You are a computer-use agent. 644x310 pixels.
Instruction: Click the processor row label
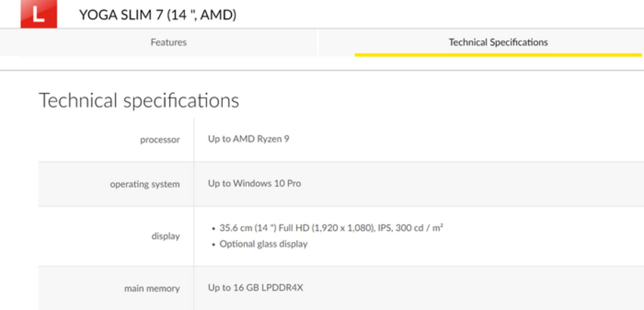(x=160, y=140)
